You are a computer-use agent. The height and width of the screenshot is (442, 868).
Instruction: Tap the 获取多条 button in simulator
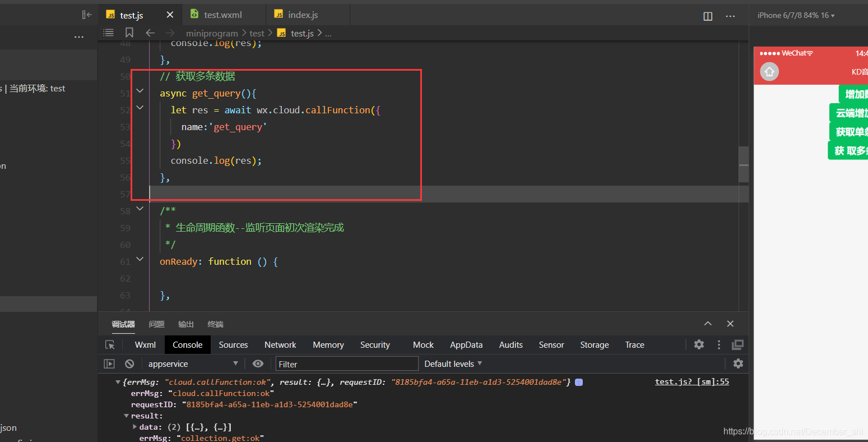[x=848, y=150]
